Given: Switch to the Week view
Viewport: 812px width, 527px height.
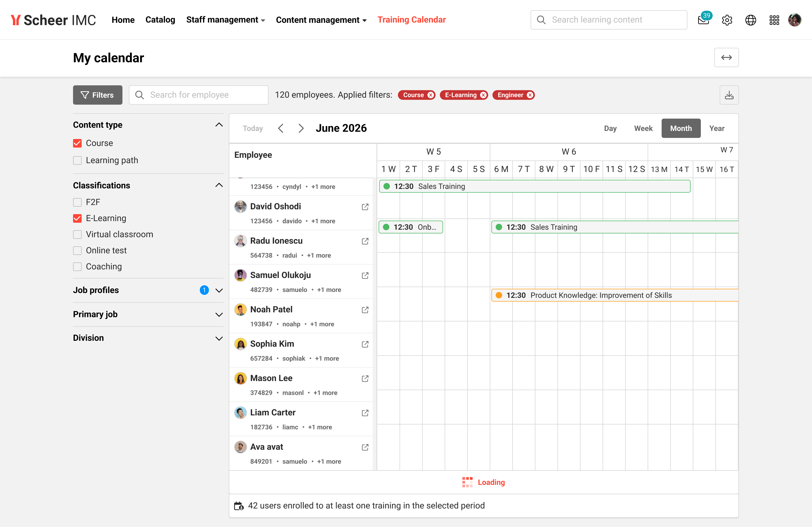Looking at the screenshot, I should click(x=643, y=129).
